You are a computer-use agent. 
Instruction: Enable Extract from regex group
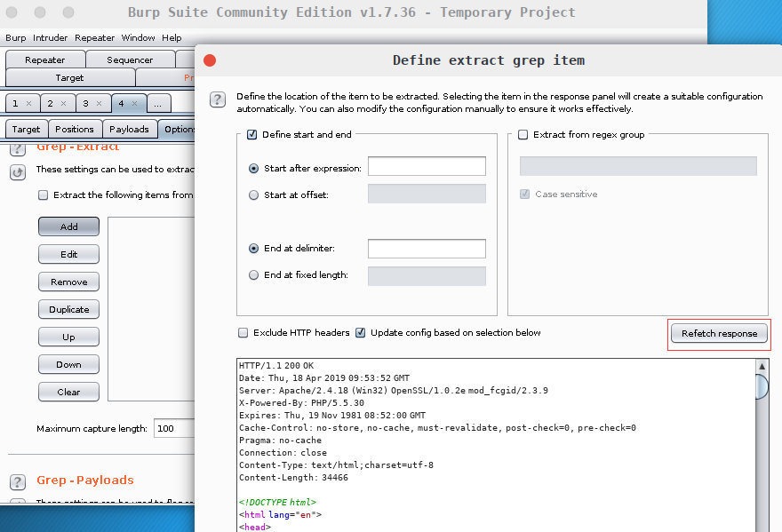(x=523, y=135)
